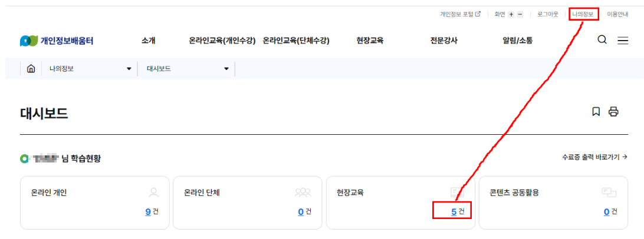This screenshot has width=644, height=239.
Task: Expand the 나의정보 breadcrumb dropdown
Action: click(129, 69)
